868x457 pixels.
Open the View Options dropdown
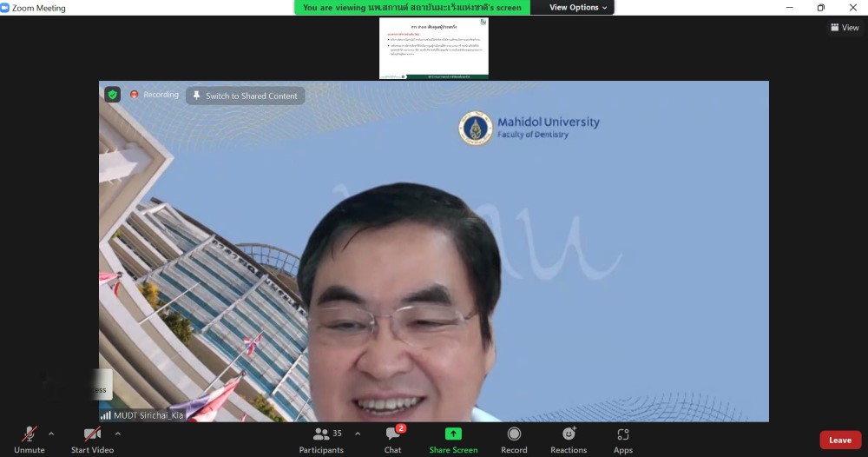click(579, 8)
